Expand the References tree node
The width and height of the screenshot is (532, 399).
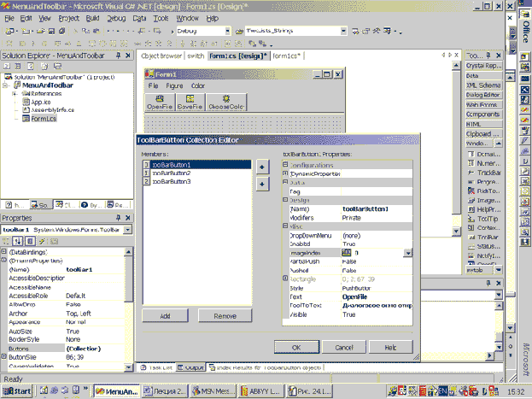coord(14,93)
